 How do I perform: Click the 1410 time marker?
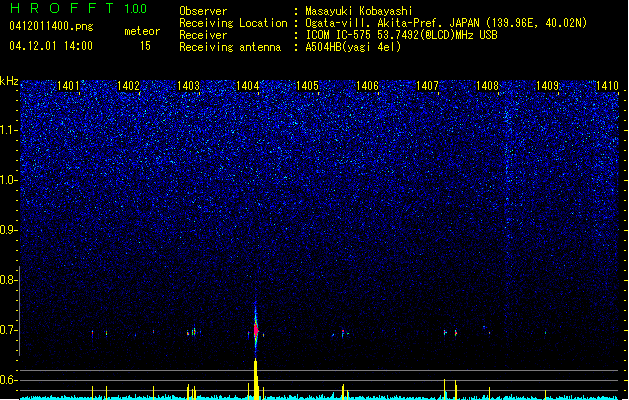tap(607, 86)
